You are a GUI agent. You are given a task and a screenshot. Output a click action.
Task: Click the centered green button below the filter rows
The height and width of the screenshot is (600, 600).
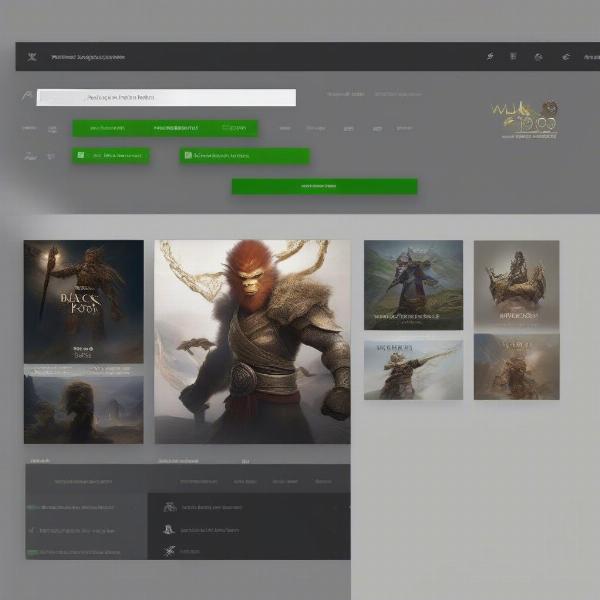pyautogui.click(x=324, y=186)
